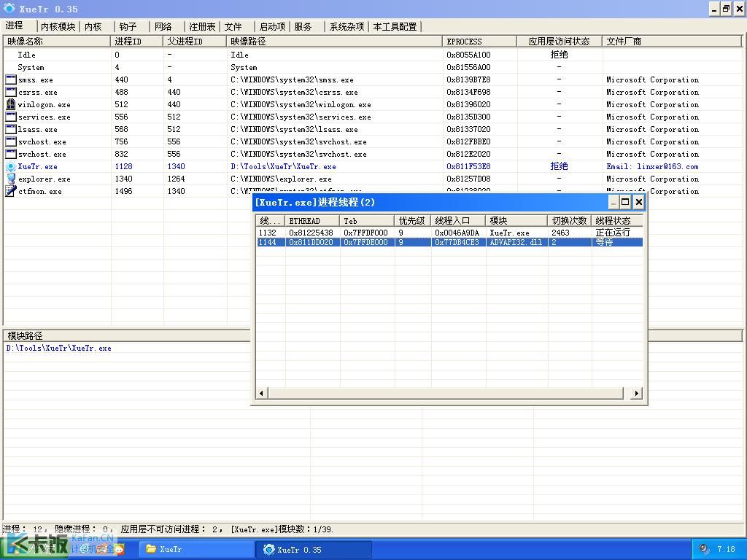Screen dimensions: 747x560
Task: Close the 进程线程 thread dialog
Action: tap(639, 202)
